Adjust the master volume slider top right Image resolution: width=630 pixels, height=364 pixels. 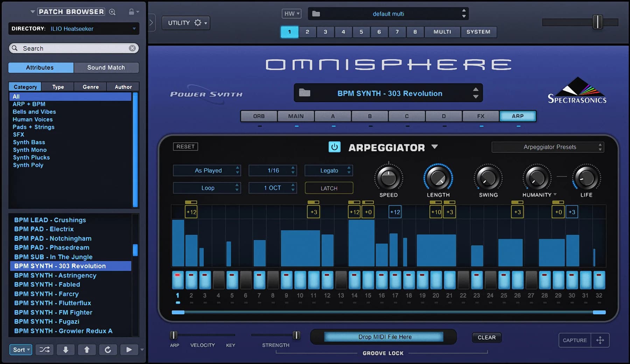[x=598, y=21]
